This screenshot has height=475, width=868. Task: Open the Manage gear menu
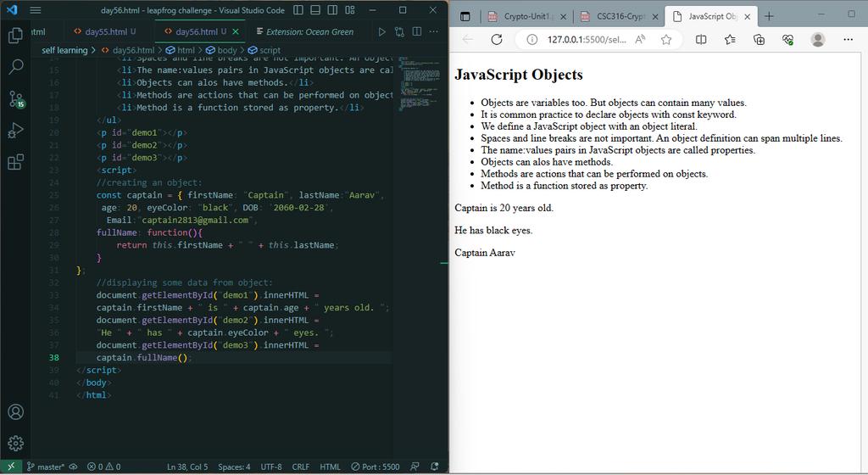(15, 444)
